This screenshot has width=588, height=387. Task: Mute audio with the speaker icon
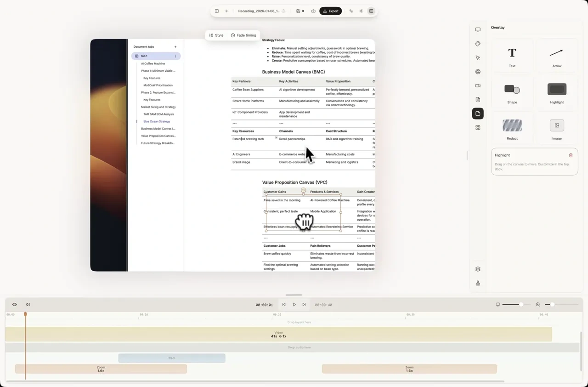(28, 305)
